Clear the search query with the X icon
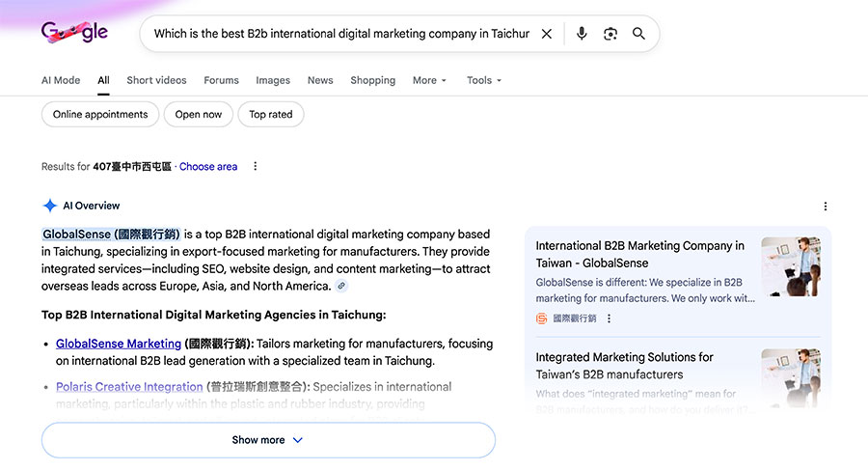This screenshot has width=868, height=470. click(x=547, y=34)
